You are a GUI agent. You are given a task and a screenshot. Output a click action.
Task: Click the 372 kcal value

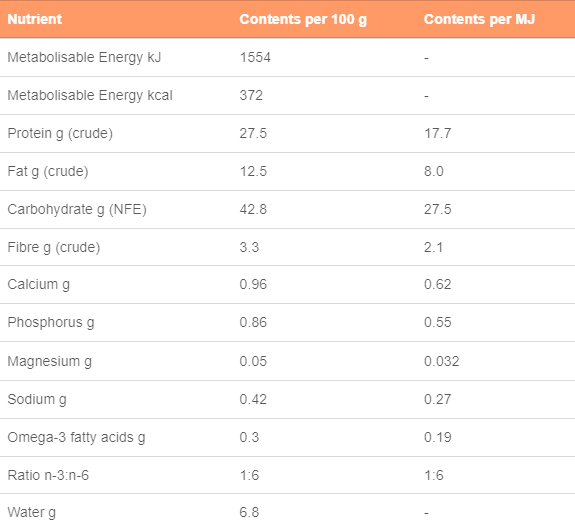(x=251, y=95)
